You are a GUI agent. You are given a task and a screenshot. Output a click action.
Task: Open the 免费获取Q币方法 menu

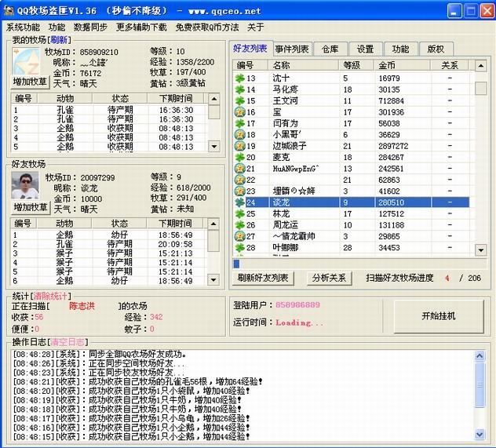(x=207, y=27)
